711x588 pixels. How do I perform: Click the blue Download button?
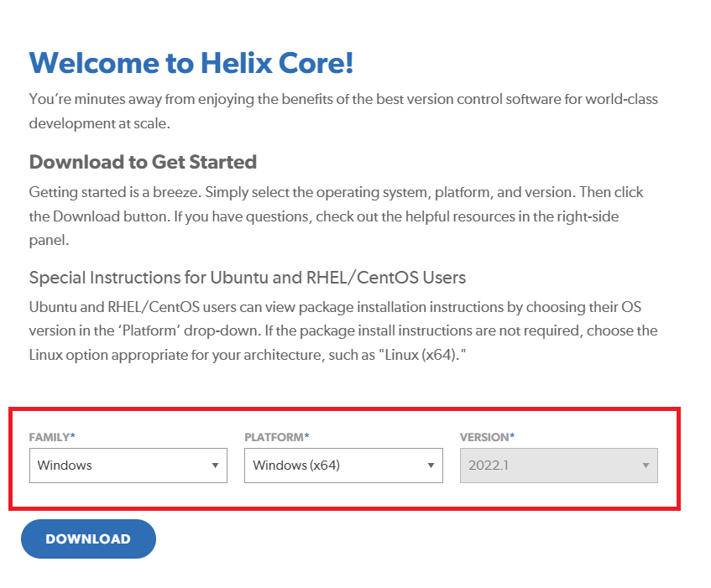[88, 539]
